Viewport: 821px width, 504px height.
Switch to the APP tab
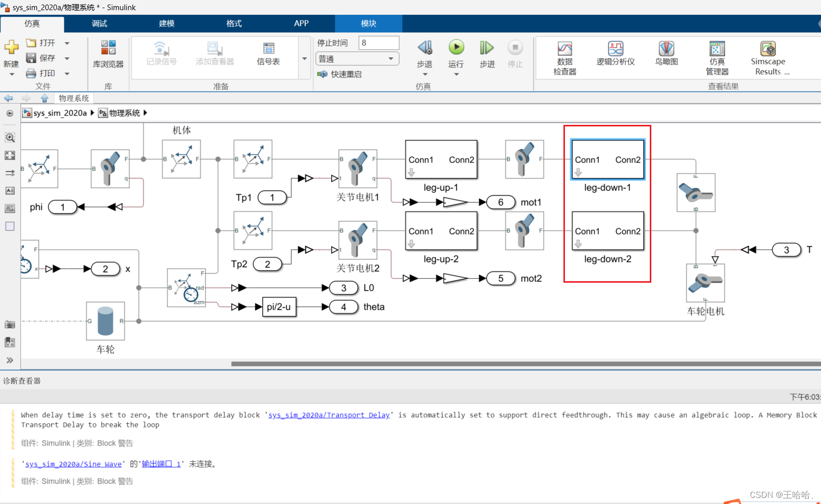coord(301,23)
